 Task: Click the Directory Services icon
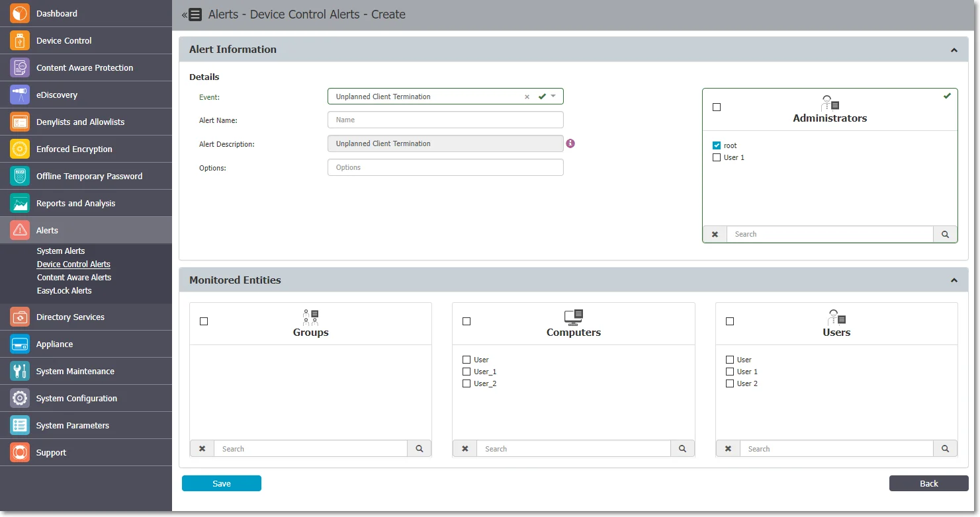pyautogui.click(x=20, y=317)
